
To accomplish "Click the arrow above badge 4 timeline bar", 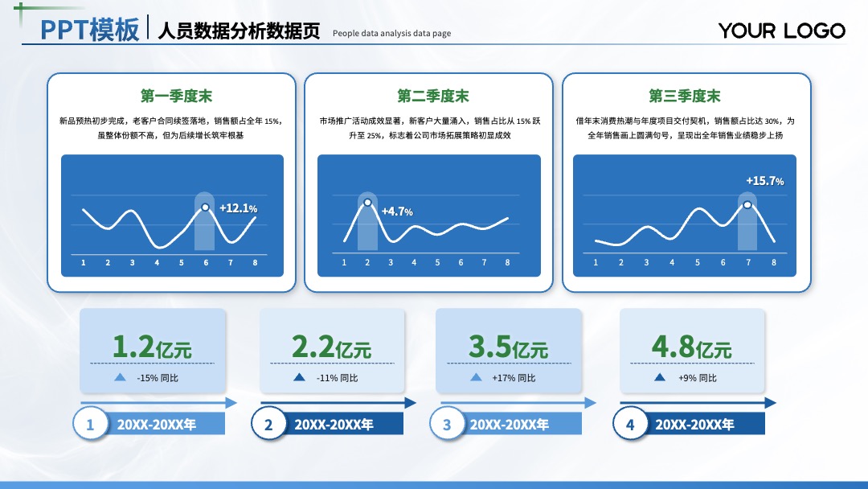I will point(698,403).
